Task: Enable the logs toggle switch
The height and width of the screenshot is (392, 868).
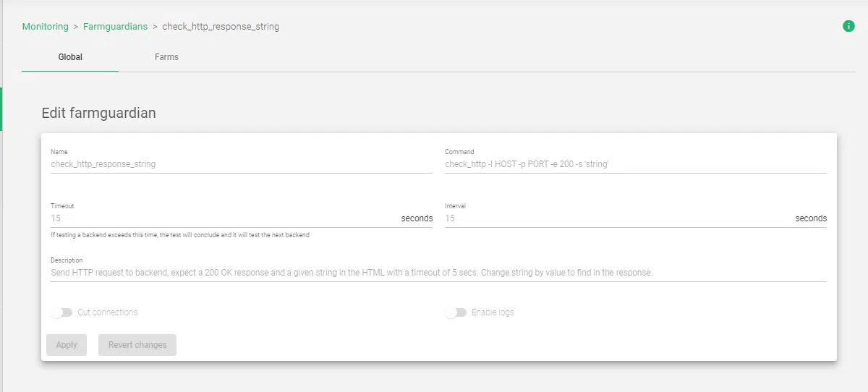Action: pyautogui.click(x=456, y=312)
